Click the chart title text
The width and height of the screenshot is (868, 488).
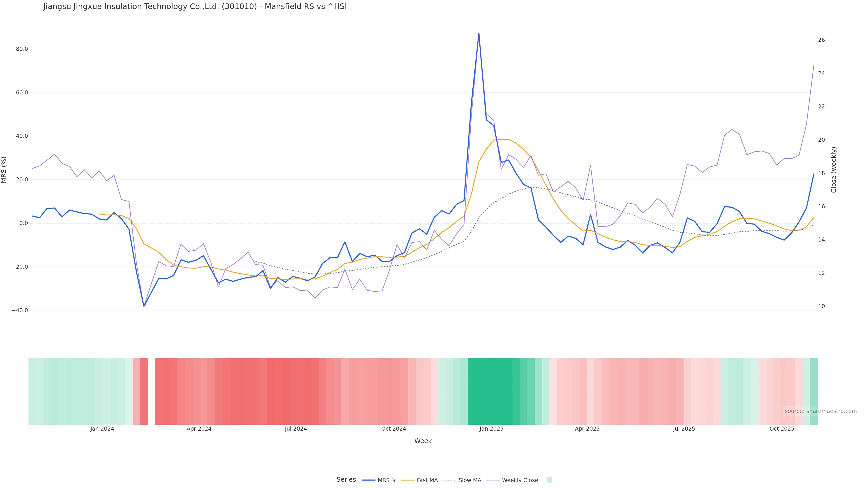click(x=195, y=7)
